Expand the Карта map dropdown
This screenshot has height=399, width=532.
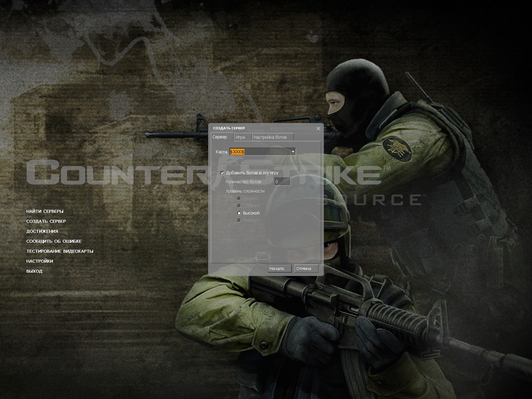(293, 152)
